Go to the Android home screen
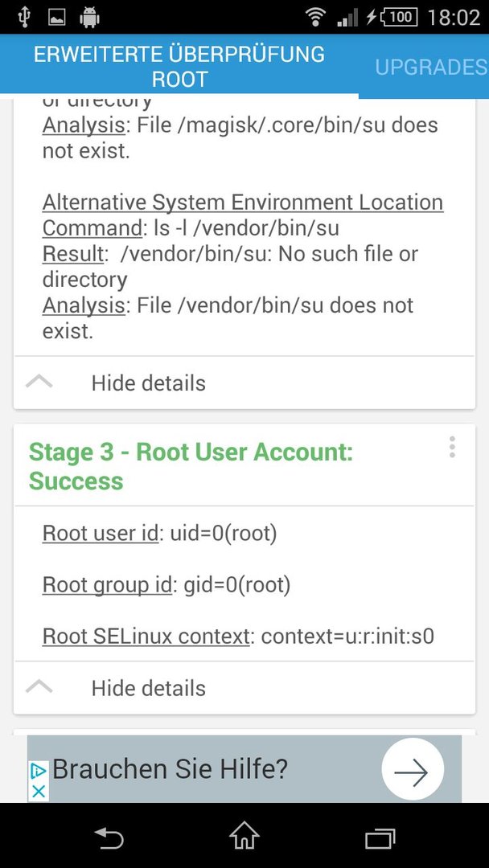This screenshot has width=489, height=868. click(244, 835)
